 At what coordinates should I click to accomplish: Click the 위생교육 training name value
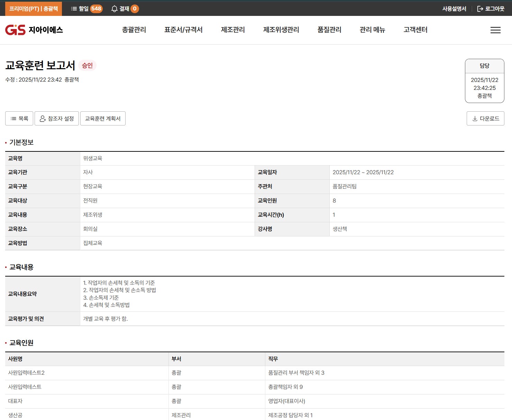[x=93, y=158]
